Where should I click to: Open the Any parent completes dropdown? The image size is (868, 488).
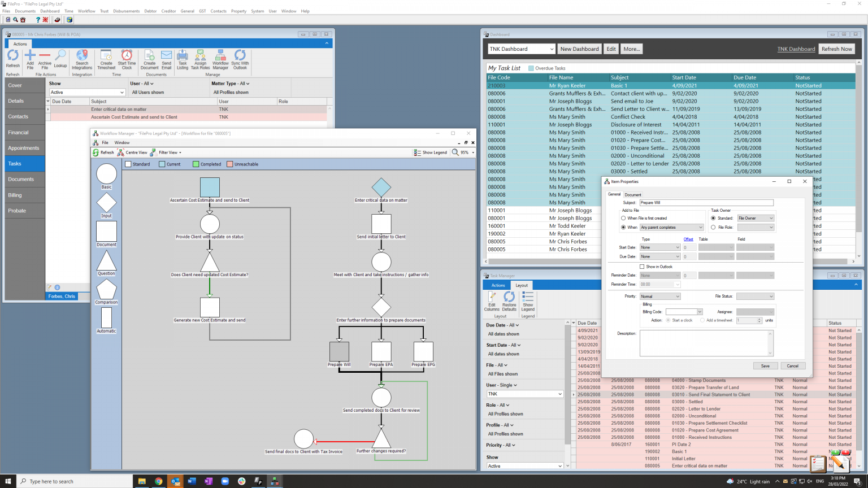[671, 226]
